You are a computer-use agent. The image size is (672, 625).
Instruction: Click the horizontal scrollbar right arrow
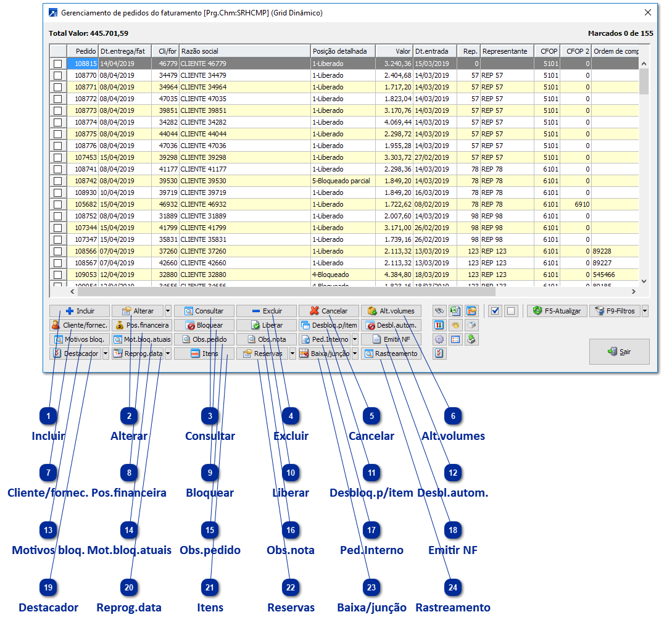click(x=633, y=291)
